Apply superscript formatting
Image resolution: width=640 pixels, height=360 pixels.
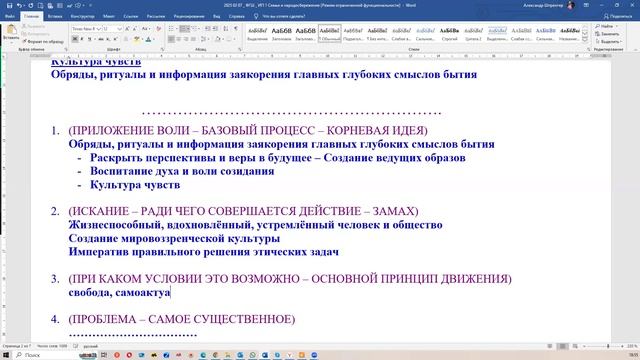[x=116, y=39]
